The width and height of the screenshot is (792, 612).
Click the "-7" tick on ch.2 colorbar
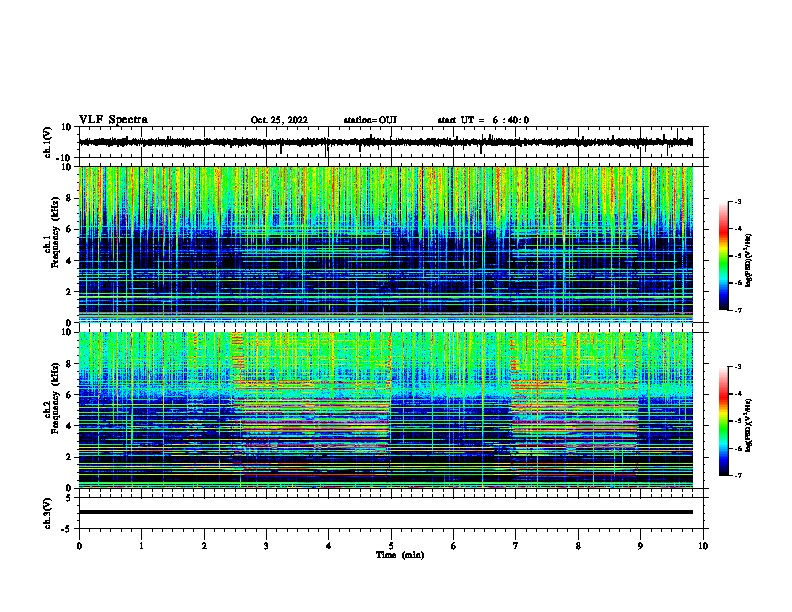(738, 476)
